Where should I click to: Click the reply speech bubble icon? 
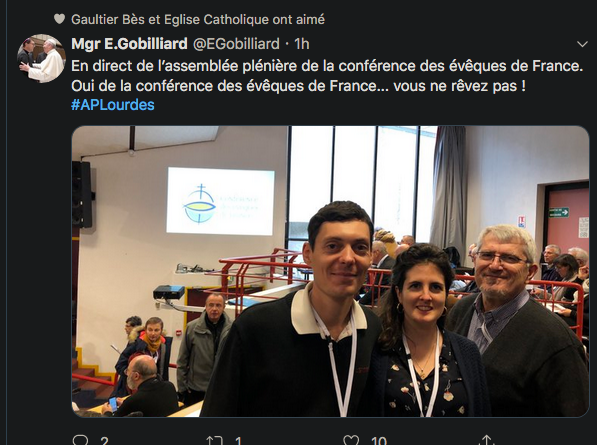pos(80,441)
